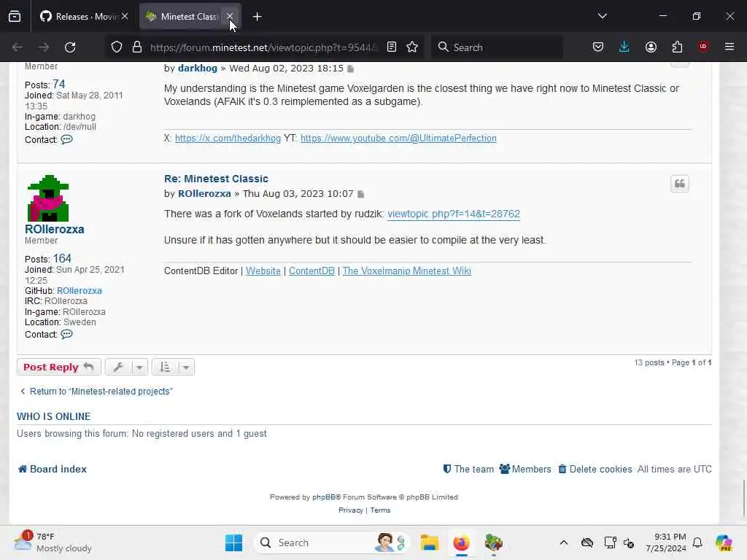Open darkhog's user profile link
Screen dimensions: 747x560
pos(197,68)
